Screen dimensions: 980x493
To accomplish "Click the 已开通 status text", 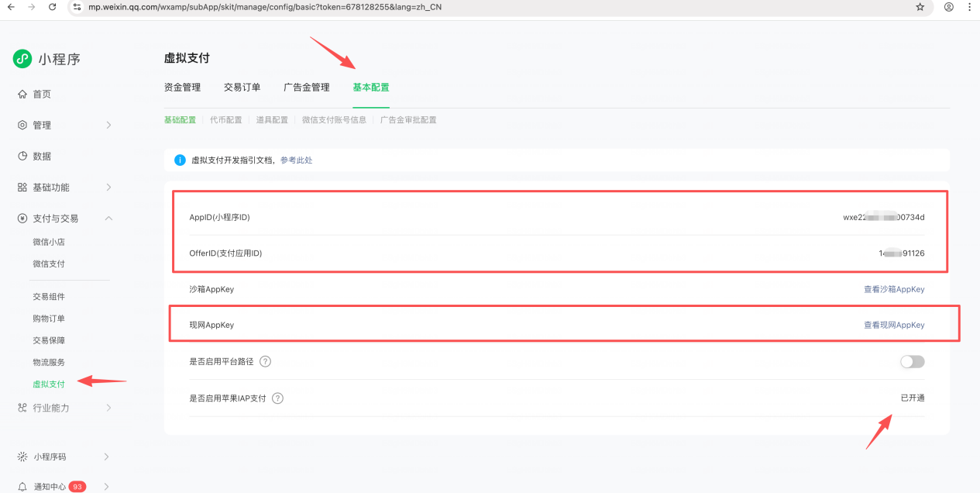I will pyautogui.click(x=913, y=398).
